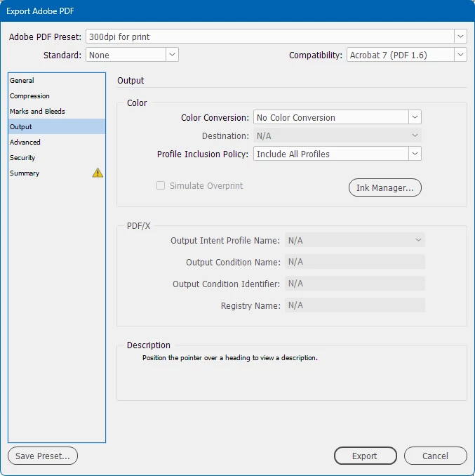This screenshot has width=475, height=476.
Task: Click the Output Condition Name field
Action: click(x=354, y=262)
